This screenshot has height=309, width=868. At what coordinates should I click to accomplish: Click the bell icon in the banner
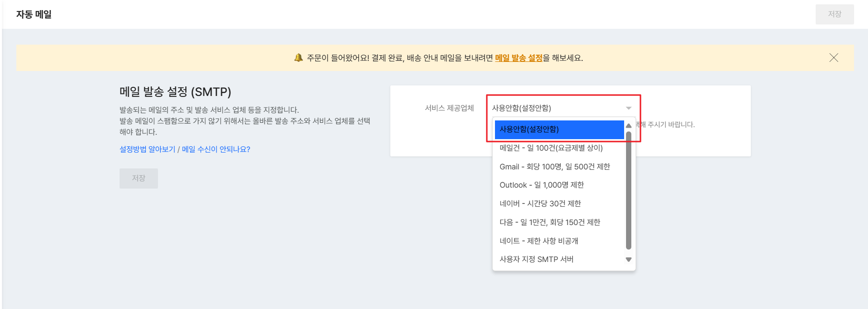coord(299,58)
